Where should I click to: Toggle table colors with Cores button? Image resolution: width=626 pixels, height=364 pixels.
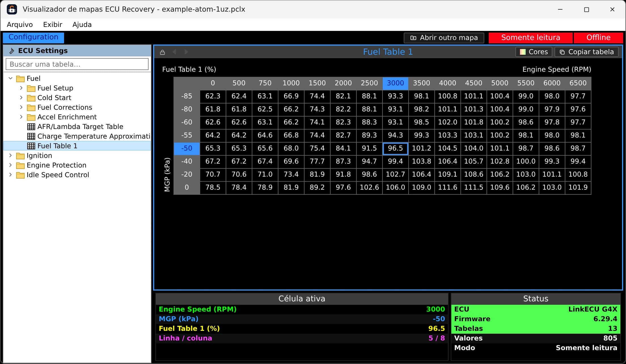(534, 52)
